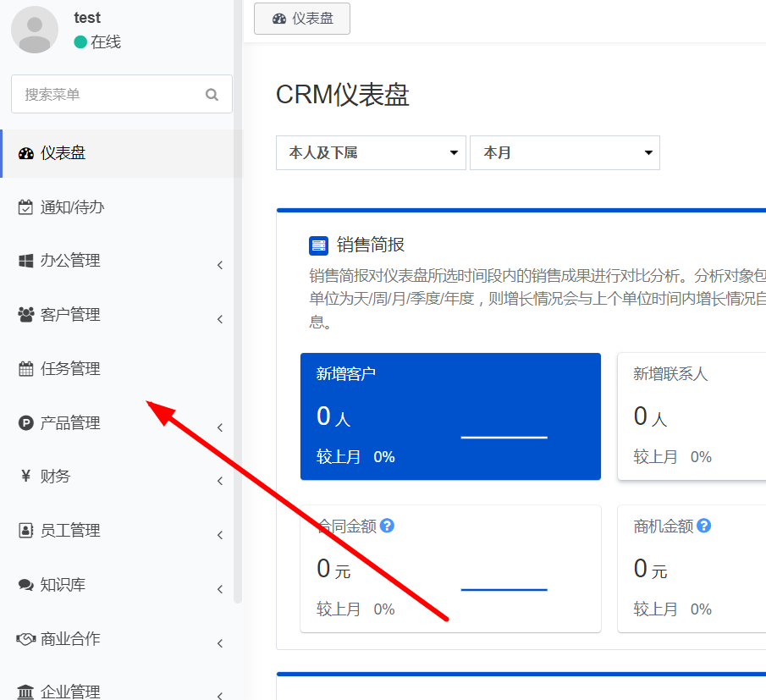Click the blue 销售简报 panel icon
The width and height of the screenshot is (766, 700).
pyautogui.click(x=318, y=245)
